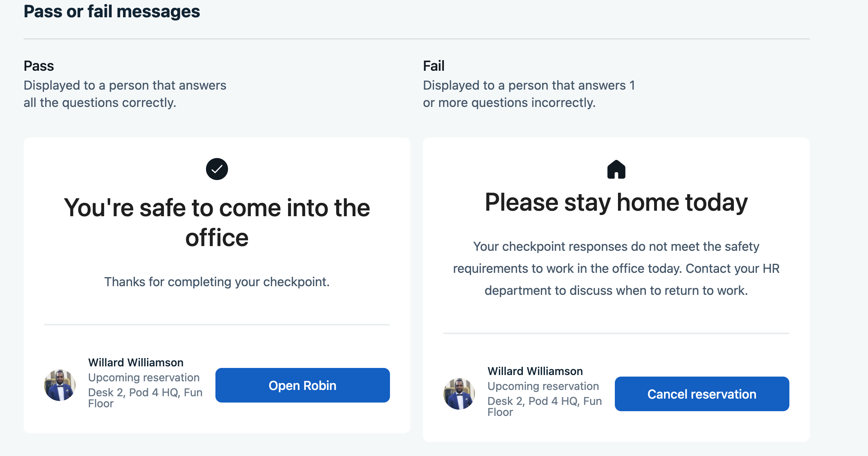868x456 pixels.
Task: Click the fail message body about HR department
Action: pos(616,268)
